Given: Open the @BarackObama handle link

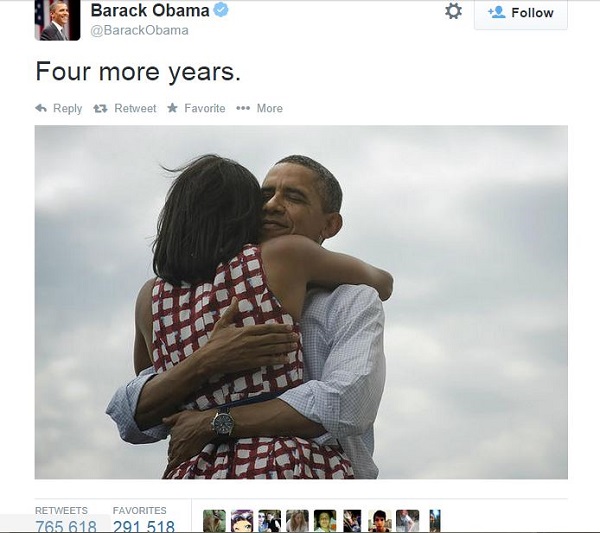Looking at the screenshot, I should click(139, 30).
